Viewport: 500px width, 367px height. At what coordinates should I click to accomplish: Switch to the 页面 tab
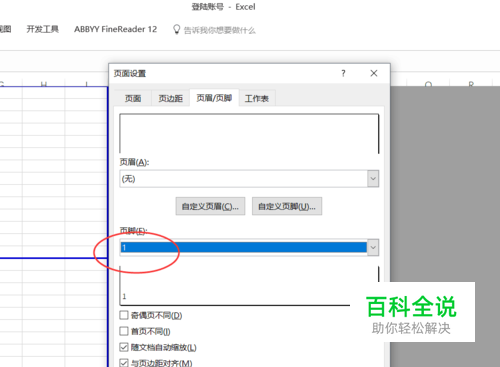[133, 98]
